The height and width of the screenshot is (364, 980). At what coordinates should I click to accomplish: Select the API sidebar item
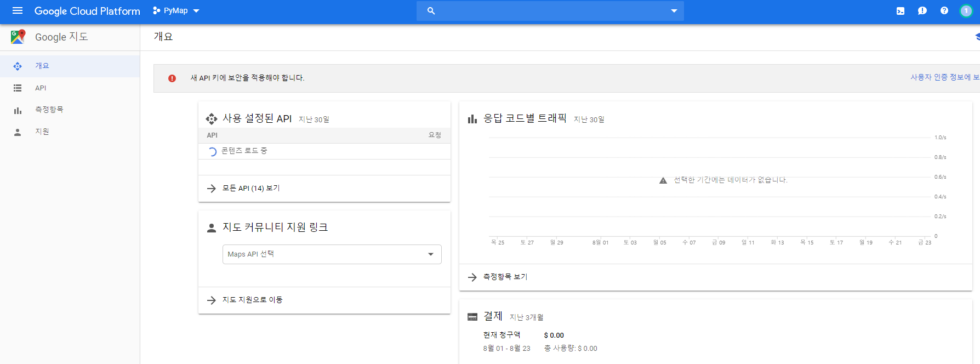point(70,88)
